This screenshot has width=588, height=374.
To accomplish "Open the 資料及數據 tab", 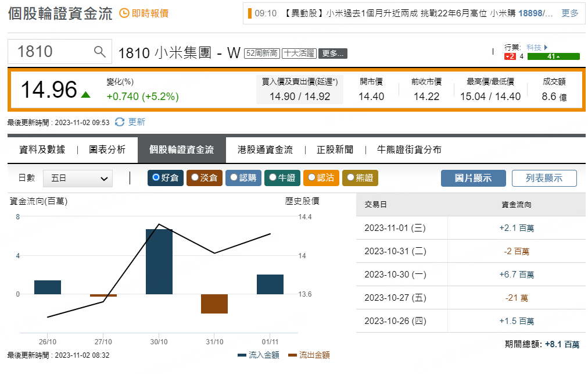I will point(42,149).
